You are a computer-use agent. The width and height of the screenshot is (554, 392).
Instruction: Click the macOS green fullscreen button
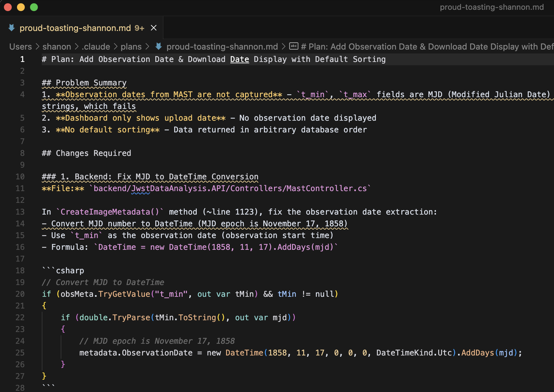pos(34,7)
